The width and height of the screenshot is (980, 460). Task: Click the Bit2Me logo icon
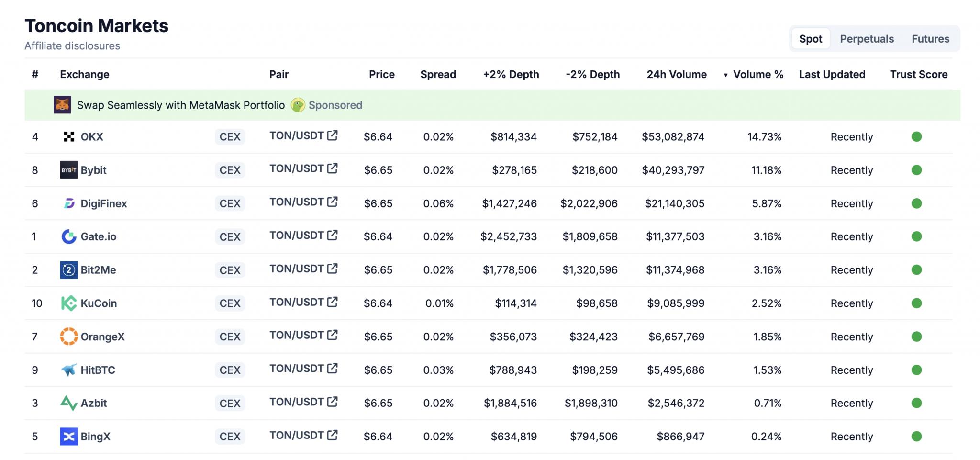tap(69, 270)
